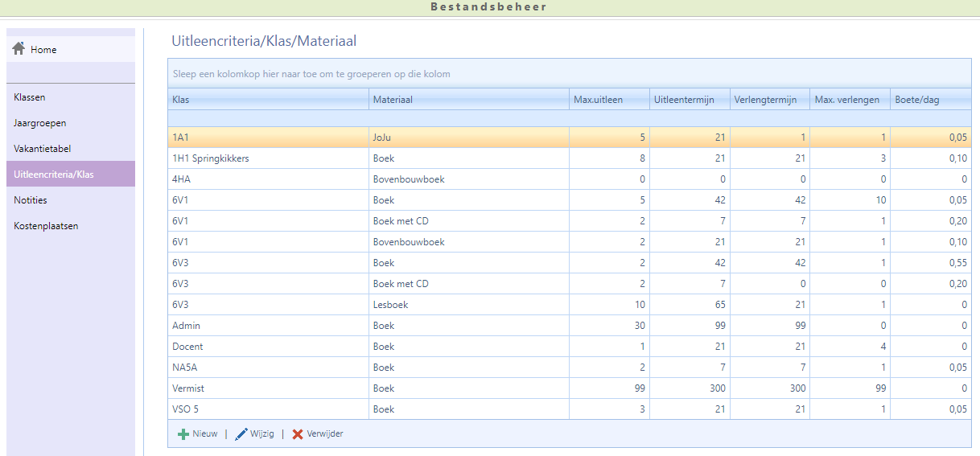Click the green plus Nieuw icon
This screenshot has height=456, width=980.
183,434
